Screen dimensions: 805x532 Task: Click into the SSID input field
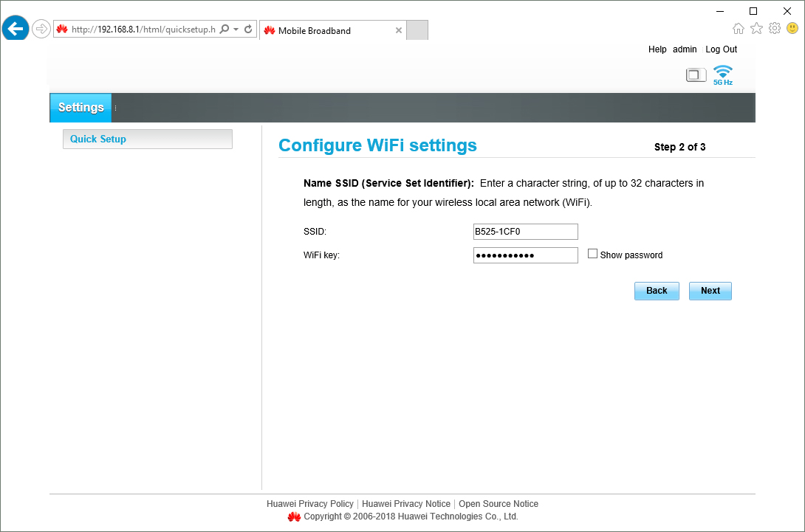(x=525, y=232)
